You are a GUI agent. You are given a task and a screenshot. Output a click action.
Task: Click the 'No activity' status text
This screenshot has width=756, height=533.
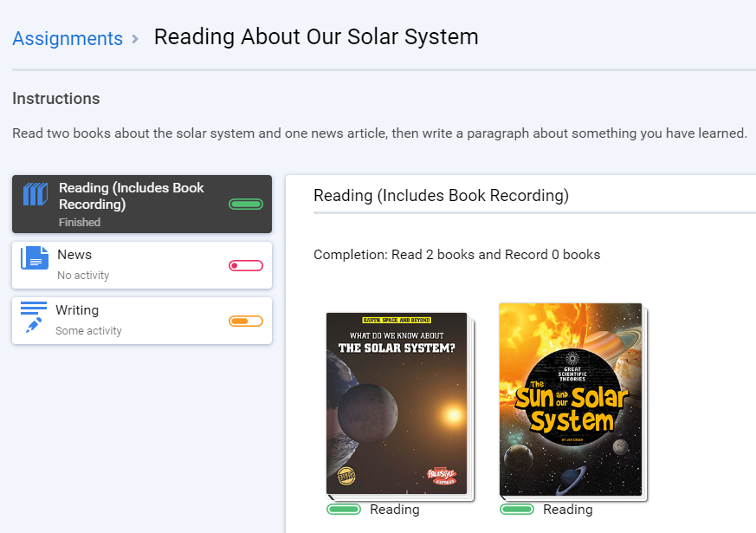coord(83,276)
